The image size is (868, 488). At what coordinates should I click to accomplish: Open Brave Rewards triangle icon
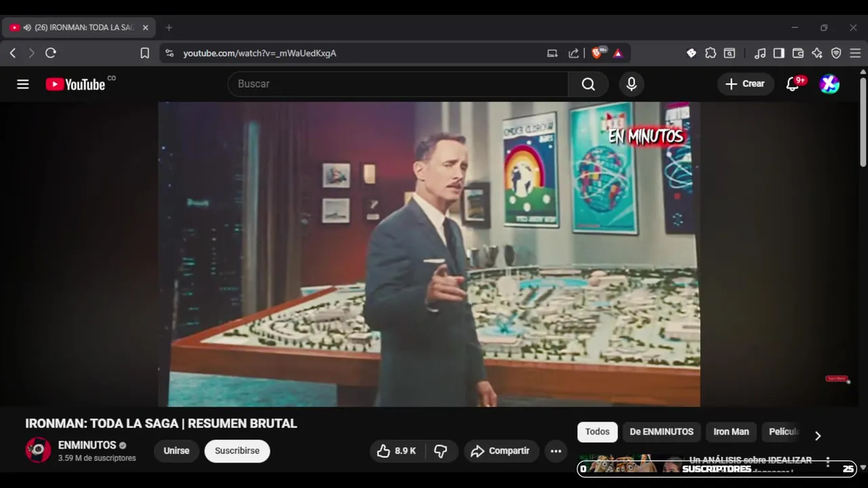coord(618,53)
